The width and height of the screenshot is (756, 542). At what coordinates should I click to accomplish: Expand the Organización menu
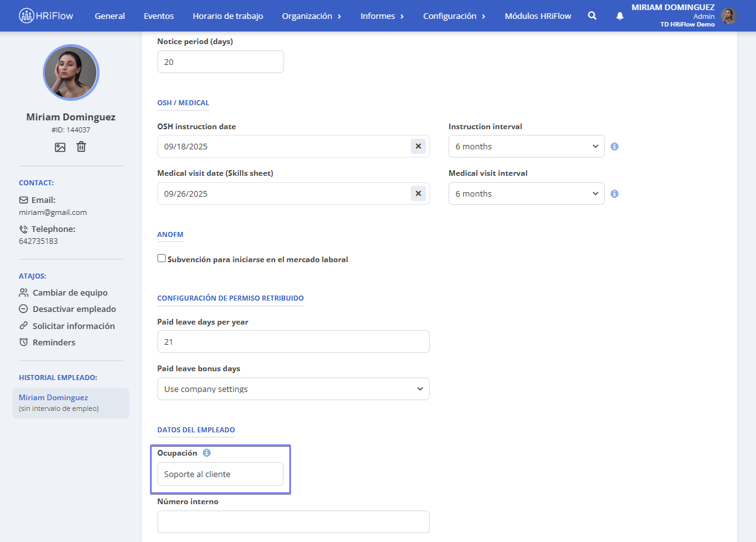312,16
